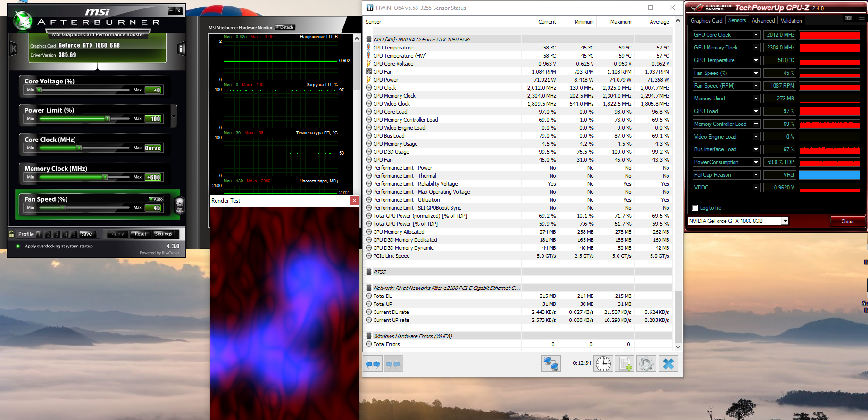Click the chip icon beside the GPU [#0] group
The height and width of the screenshot is (420, 868).
[x=369, y=40]
